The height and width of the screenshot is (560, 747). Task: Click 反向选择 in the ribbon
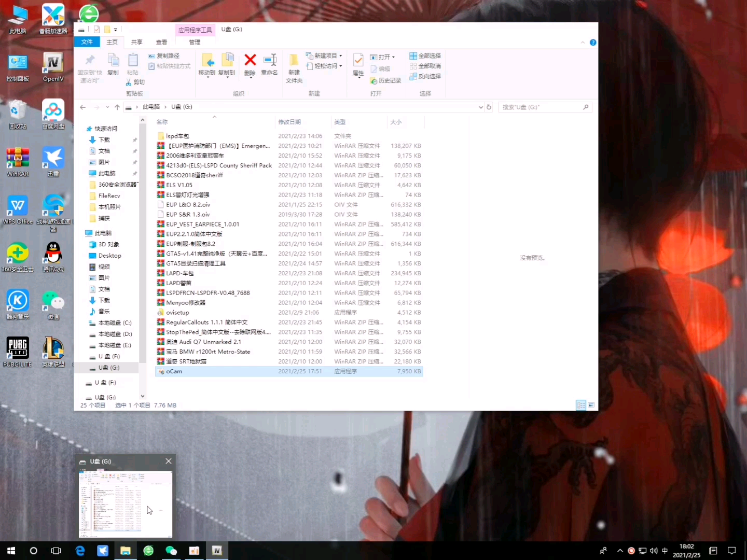[x=425, y=77]
